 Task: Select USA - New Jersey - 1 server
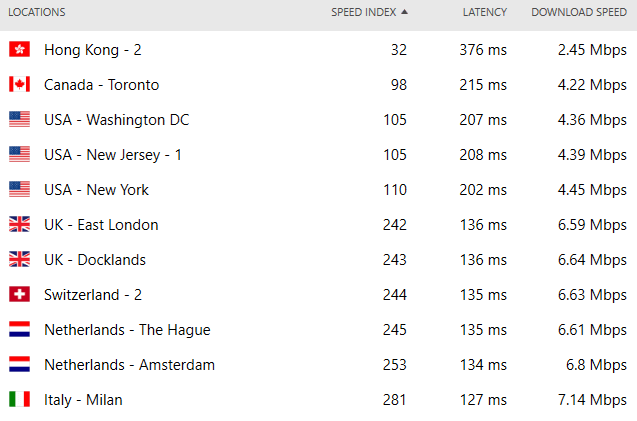(318, 154)
